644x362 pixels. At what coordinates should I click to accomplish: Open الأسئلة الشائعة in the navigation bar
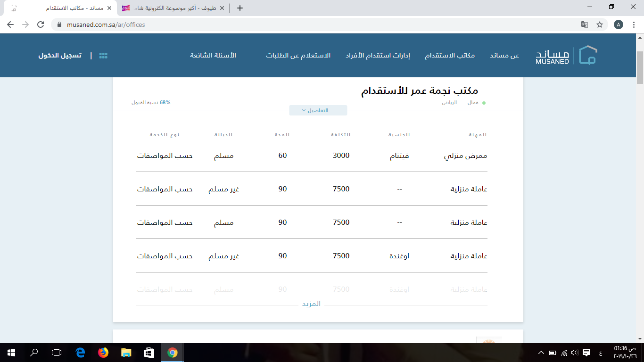click(213, 56)
